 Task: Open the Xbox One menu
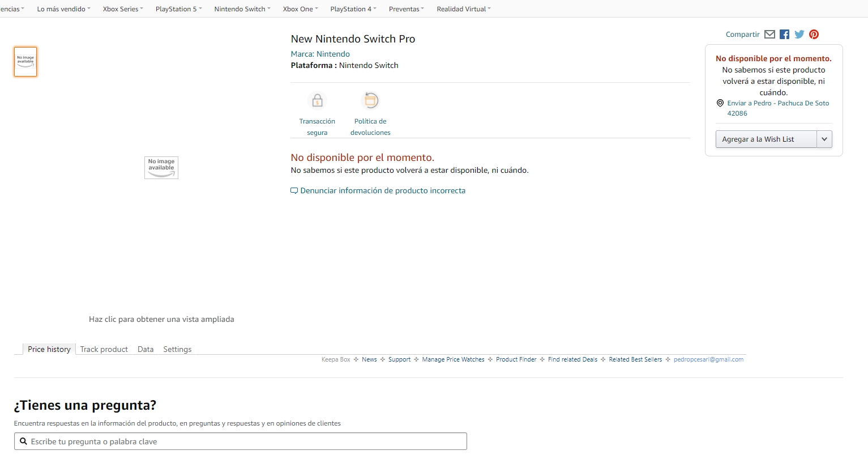click(300, 9)
